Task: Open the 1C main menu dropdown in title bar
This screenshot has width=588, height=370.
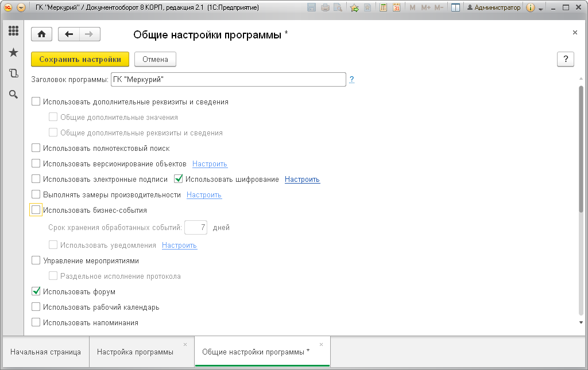Action: point(21,7)
